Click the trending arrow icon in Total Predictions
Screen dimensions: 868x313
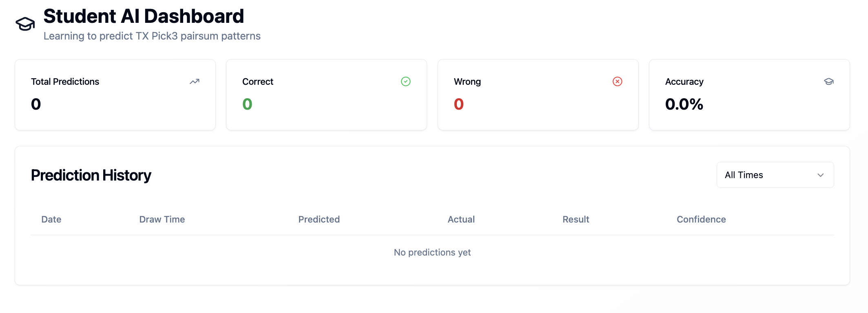click(x=195, y=82)
